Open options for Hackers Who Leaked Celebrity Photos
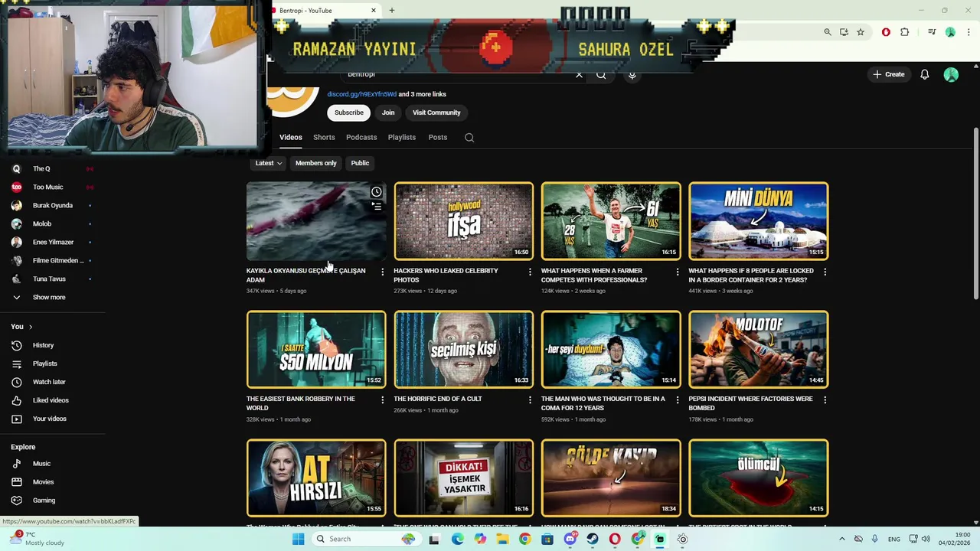Image resolution: width=980 pixels, height=551 pixels. click(x=530, y=272)
